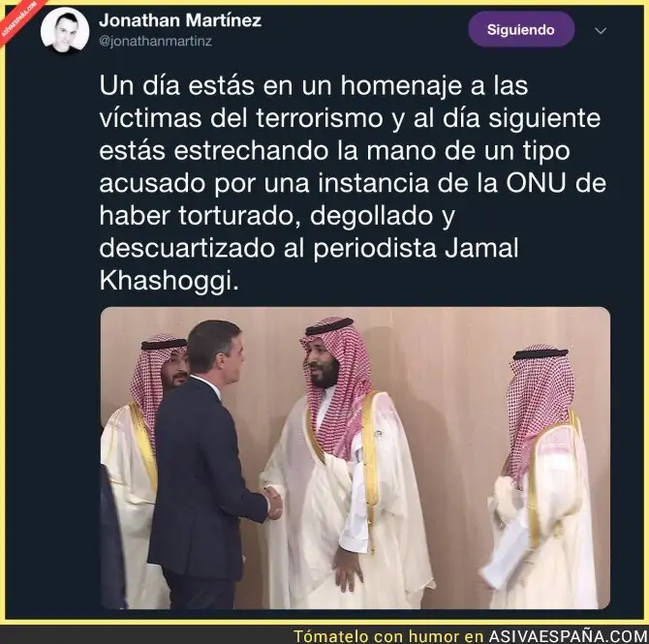Screen dimensions: 649x644
Task: Click the ASIVAESPAÑA.COM corner ribbon watermark
Action: [18, 18]
